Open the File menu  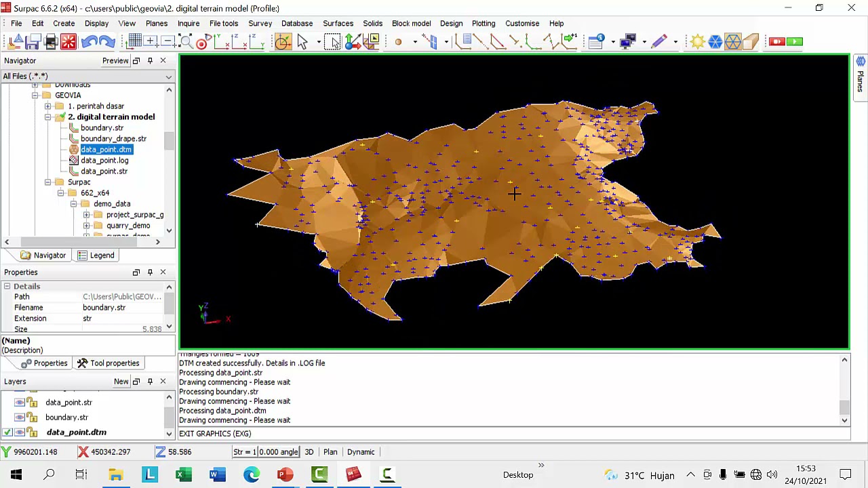point(16,23)
